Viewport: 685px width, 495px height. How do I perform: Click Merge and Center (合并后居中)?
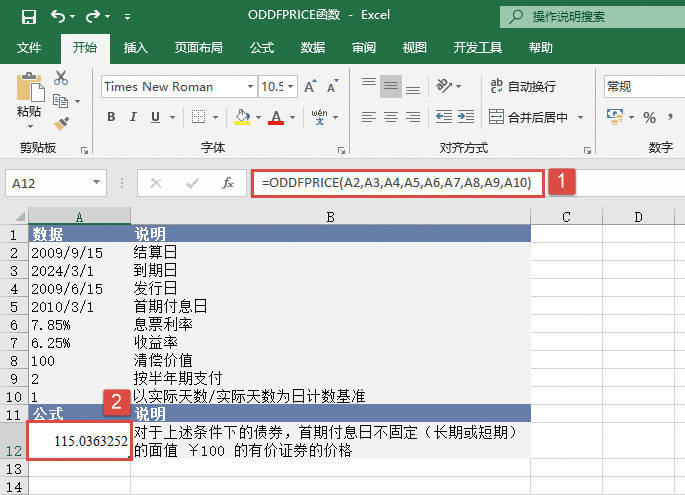point(536,117)
